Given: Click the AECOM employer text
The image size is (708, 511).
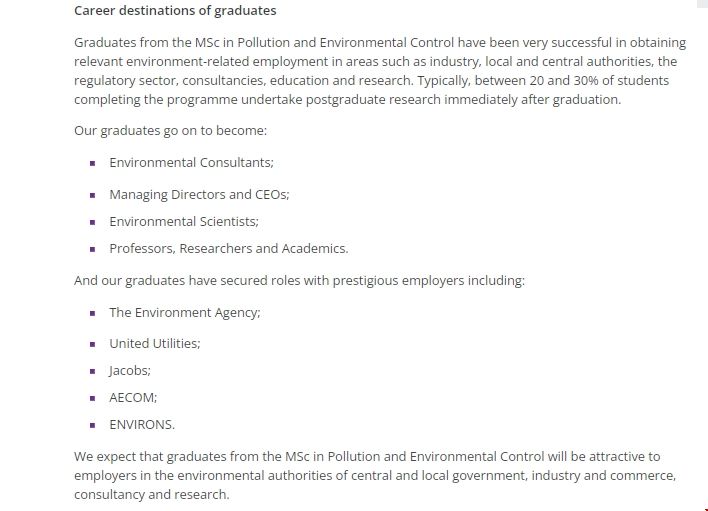Looking at the screenshot, I should point(133,397).
